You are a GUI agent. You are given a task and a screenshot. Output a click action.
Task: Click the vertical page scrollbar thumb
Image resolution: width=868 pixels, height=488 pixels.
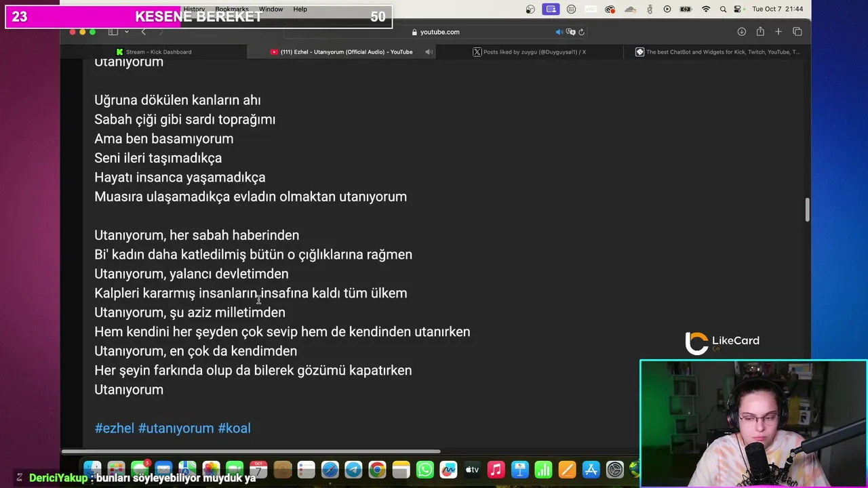807,209
